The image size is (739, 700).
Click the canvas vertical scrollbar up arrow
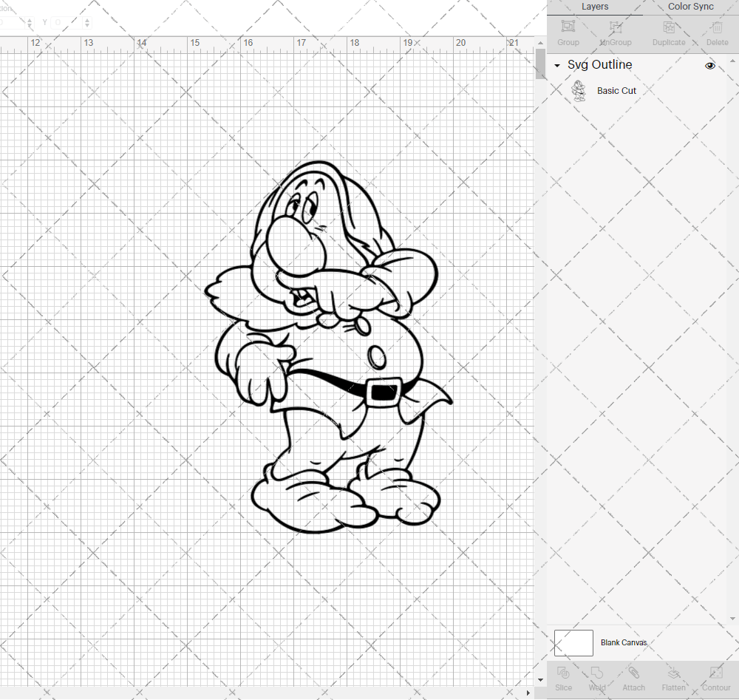tap(540, 43)
